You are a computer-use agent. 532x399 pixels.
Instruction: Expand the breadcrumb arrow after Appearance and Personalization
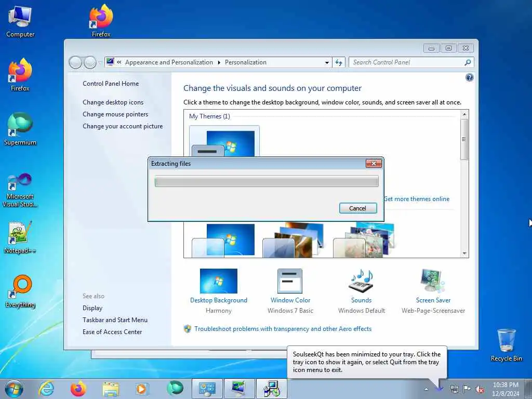tap(219, 62)
